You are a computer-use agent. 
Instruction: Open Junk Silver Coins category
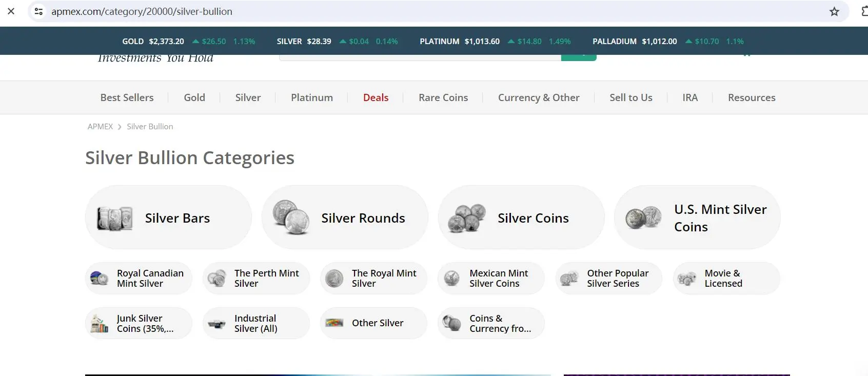pyautogui.click(x=139, y=324)
